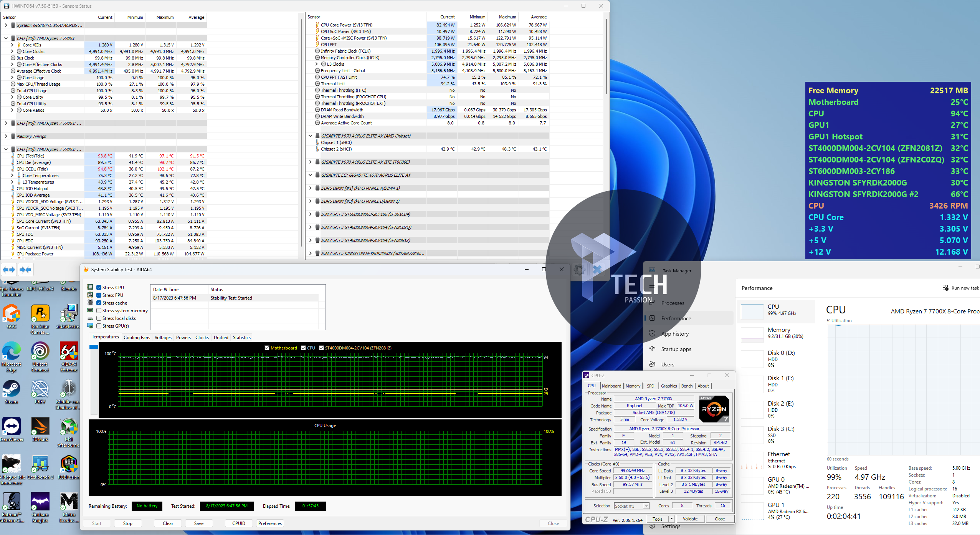
Task: Toggle Motherboard graph legend checkbox
Action: coord(267,348)
